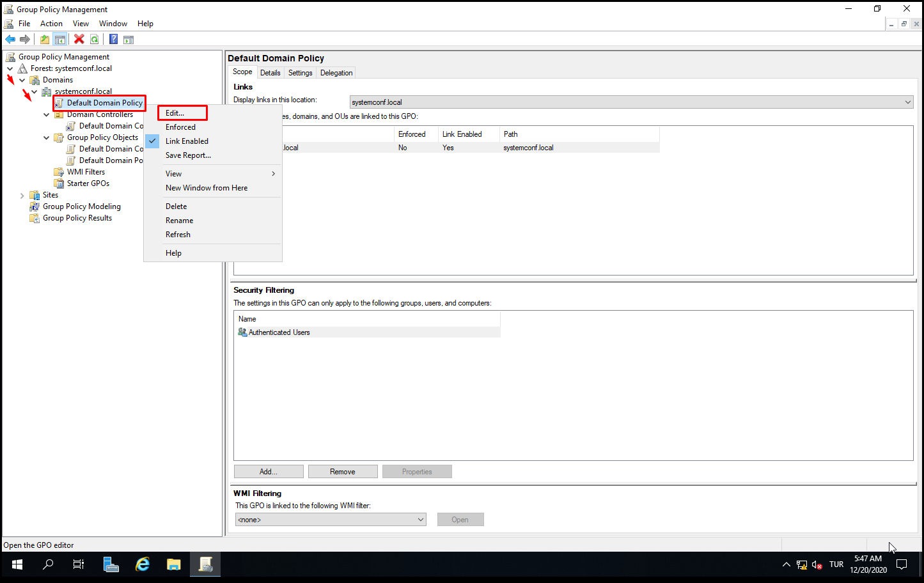The width and height of the screenshot is (924, 583).
Task: Toggle the Show/Hide Action Pane toolbar icon
Action: click(x=129, y=40)
